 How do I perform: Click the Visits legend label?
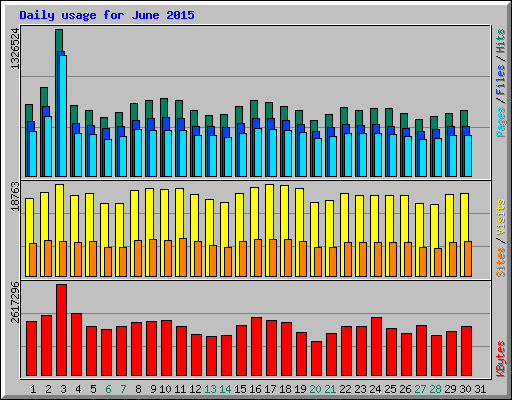pyautogui.click(x=501, y=218)
